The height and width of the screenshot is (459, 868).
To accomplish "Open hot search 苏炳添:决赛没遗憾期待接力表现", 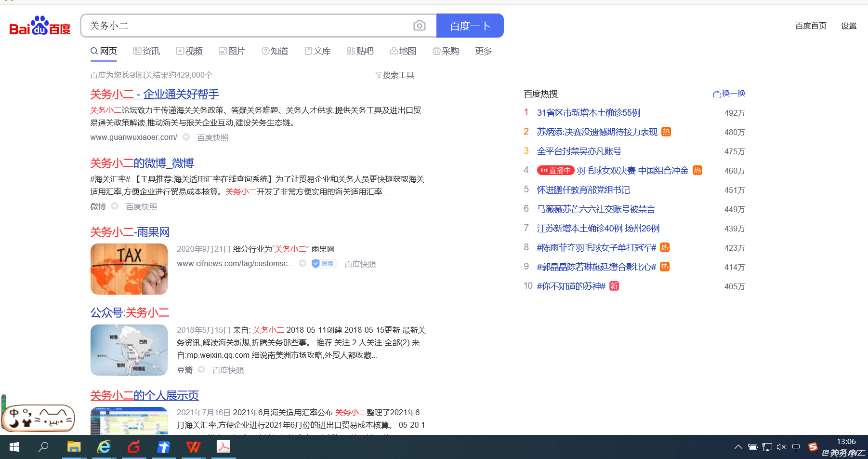I will 597,132.
